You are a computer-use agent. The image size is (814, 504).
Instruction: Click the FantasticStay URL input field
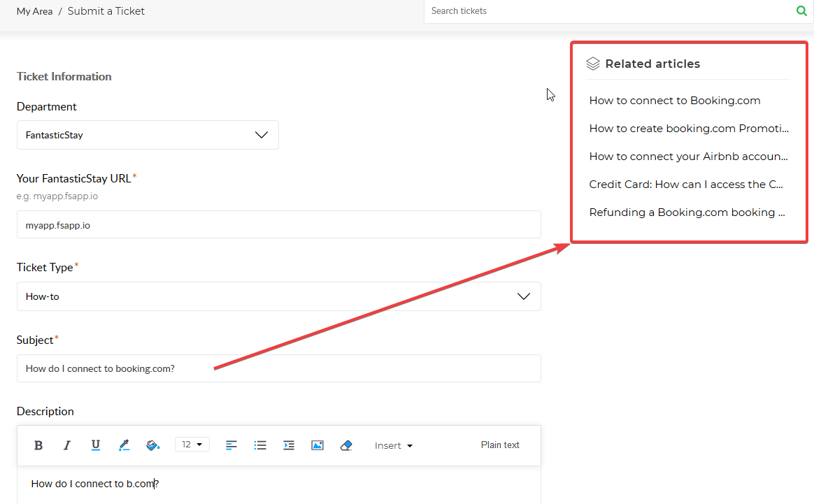coord(279,225)
